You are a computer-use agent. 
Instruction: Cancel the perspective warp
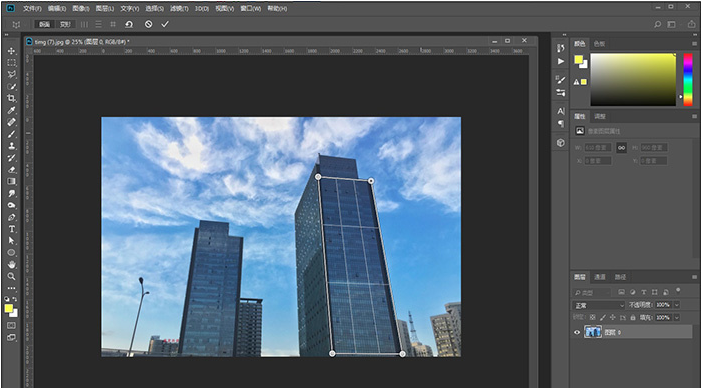coord(148,25)
